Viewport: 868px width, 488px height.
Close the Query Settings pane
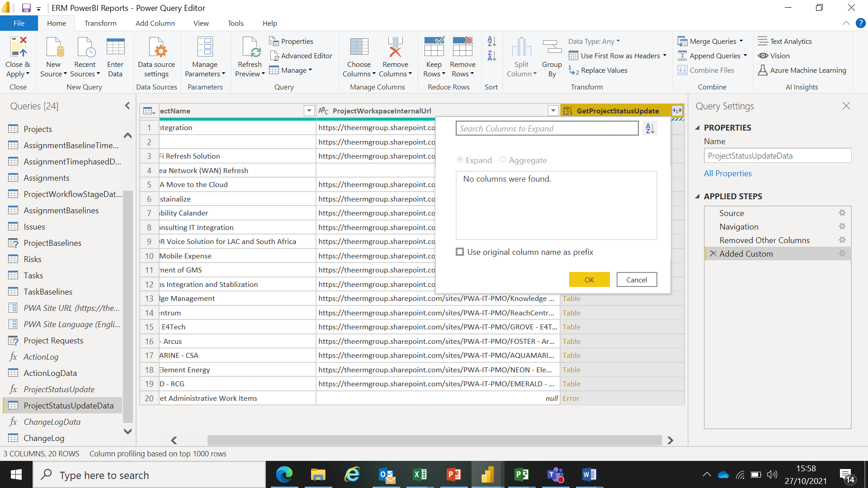(846, 106)
